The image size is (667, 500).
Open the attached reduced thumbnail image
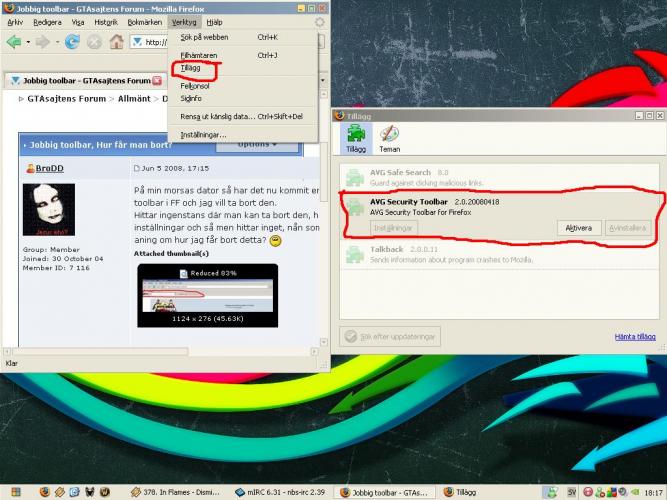click(208, 295)
